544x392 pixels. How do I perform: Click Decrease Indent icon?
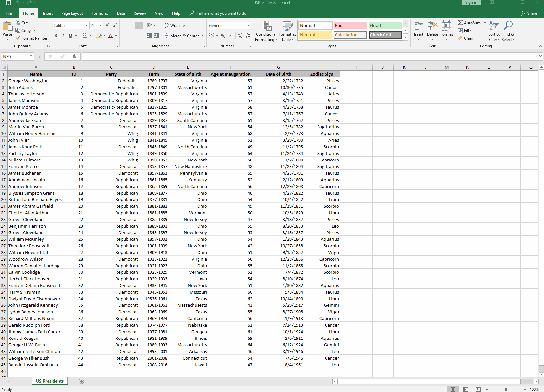point(149,36)
